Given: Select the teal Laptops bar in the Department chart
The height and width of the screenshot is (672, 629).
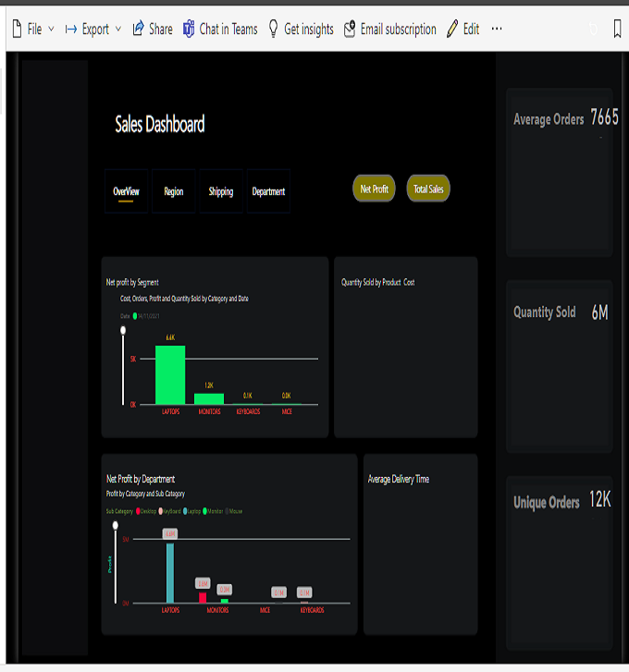Looking at the screenshot, I should point(170,573).
